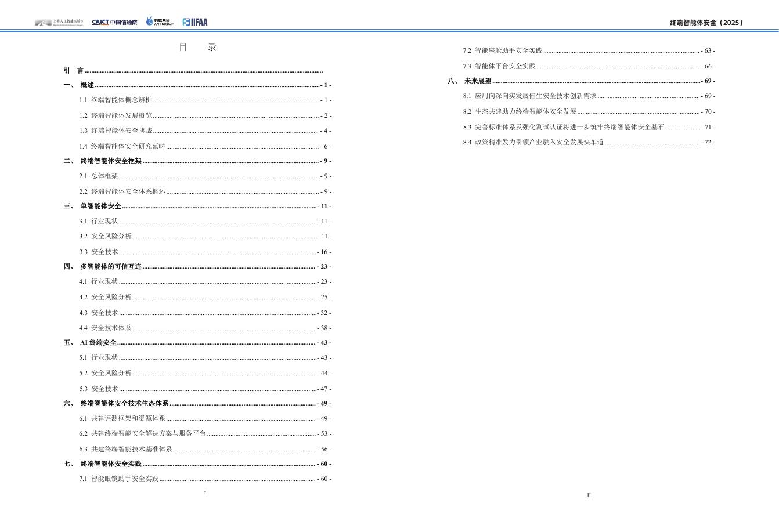Jump to chapter 四、多智能体的可信互连
Viewport: 779px width, 532px height.
(198, 266)
